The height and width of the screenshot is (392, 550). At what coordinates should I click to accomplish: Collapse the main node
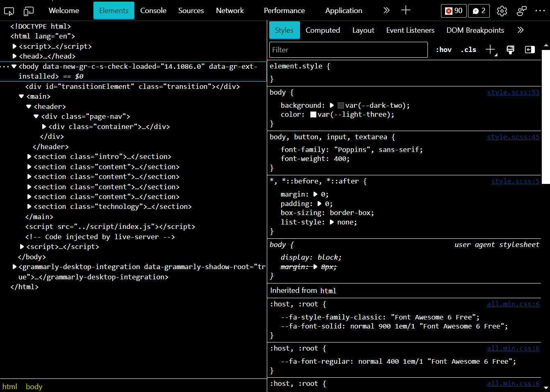[x=21, y=97]
